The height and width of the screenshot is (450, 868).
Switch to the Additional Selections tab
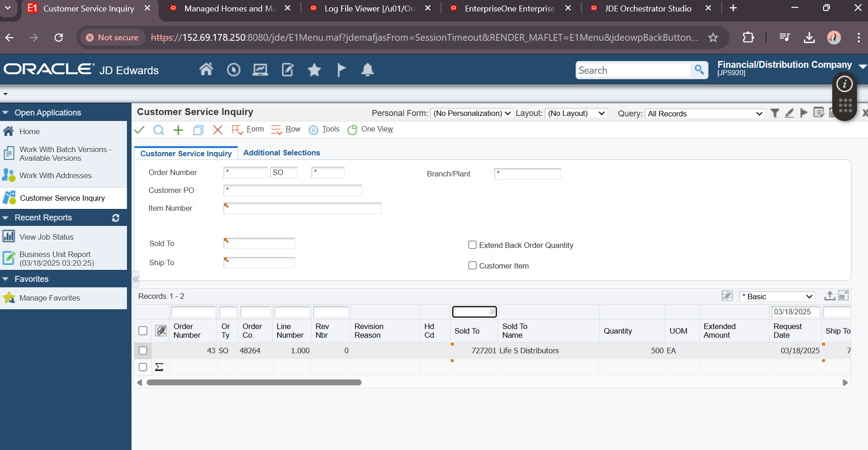coord(281,153)
